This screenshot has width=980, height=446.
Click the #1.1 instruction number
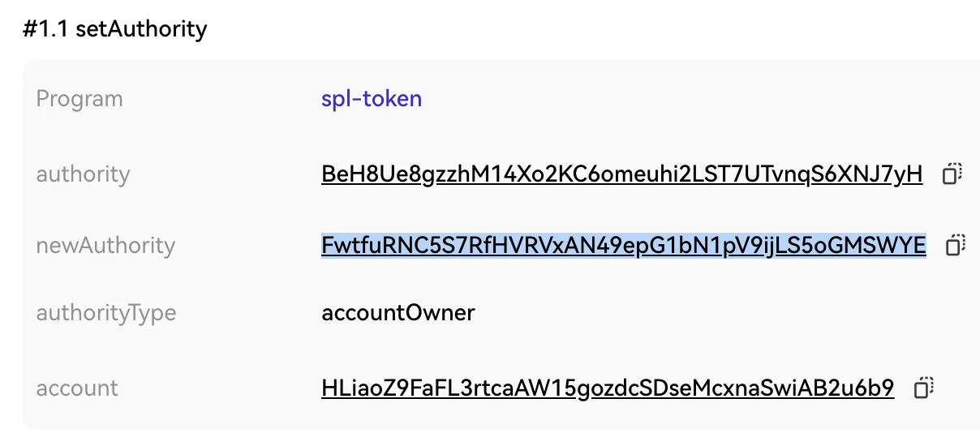47,30
